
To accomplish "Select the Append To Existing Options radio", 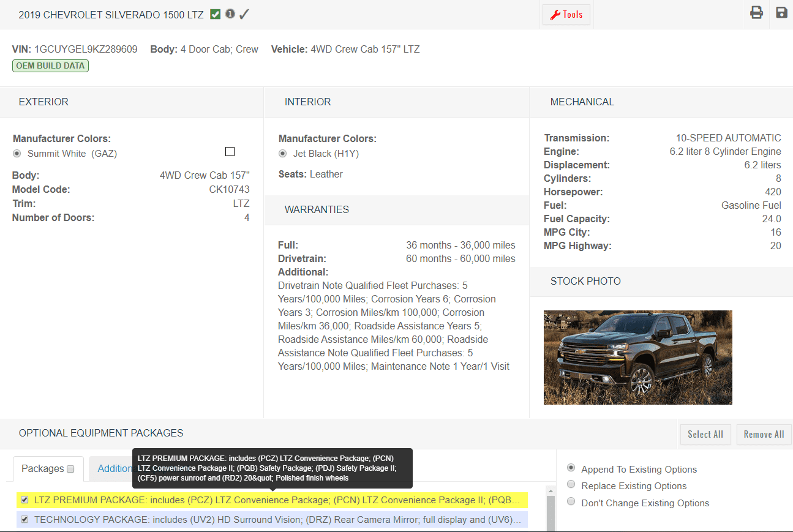I will (x=571, y=468).
